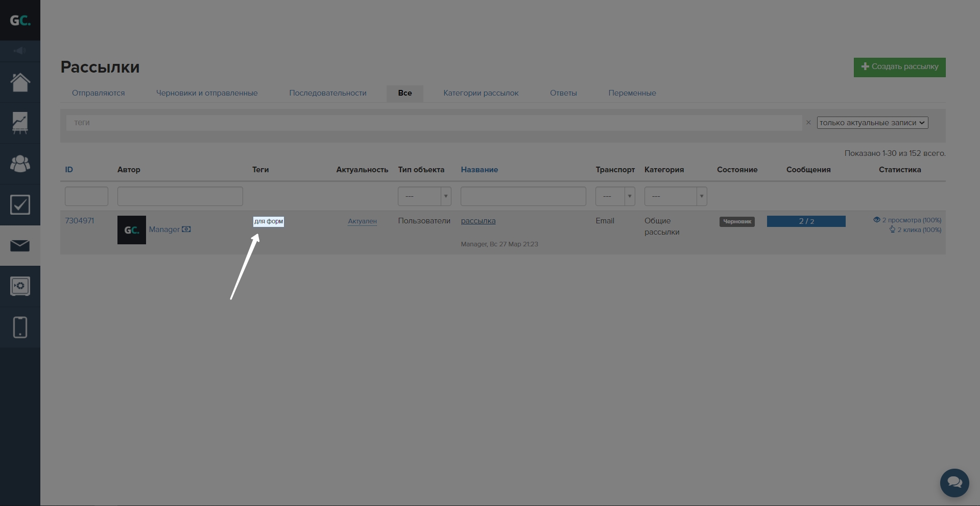Image resolution: width=980 pixels, height=506 pixels.
Task: Open the safe icon in sidebar
Action: 20,286
